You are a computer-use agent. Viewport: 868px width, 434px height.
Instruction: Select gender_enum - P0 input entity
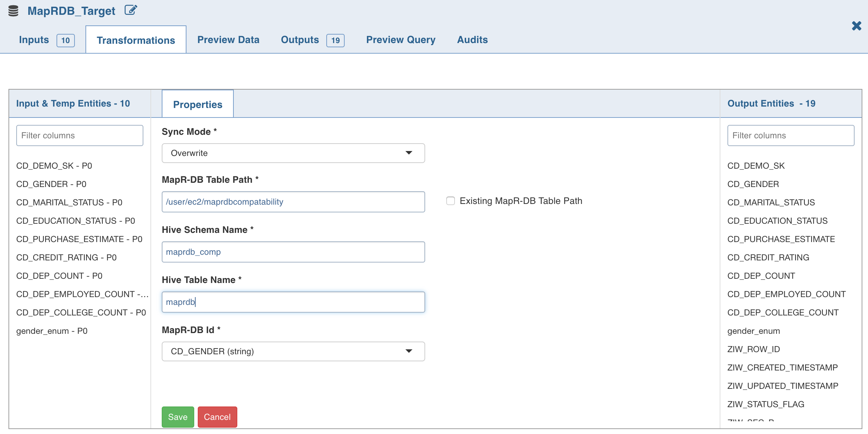coord(52,331)
